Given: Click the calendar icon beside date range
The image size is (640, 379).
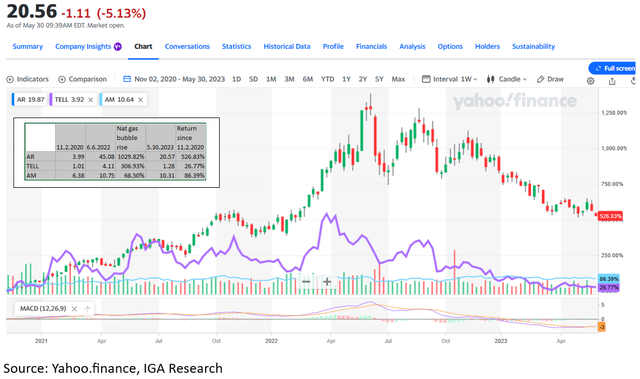Looking at the screenshot, I should [127, 79].
